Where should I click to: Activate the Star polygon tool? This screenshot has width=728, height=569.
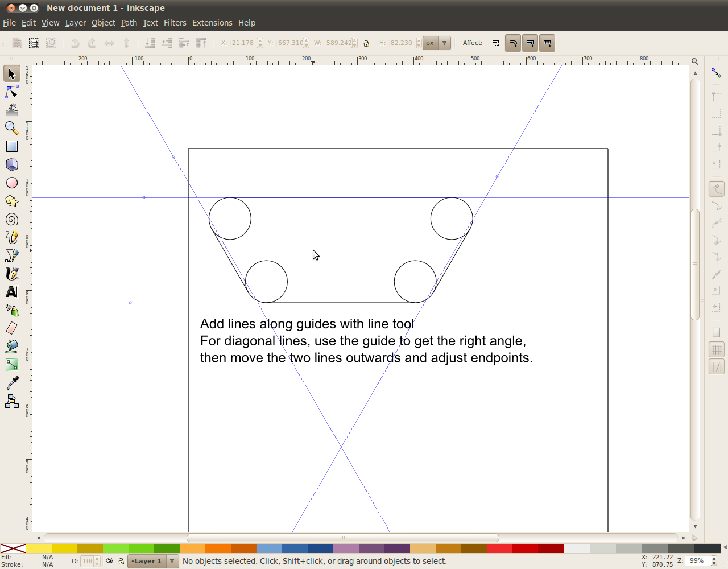12,201
